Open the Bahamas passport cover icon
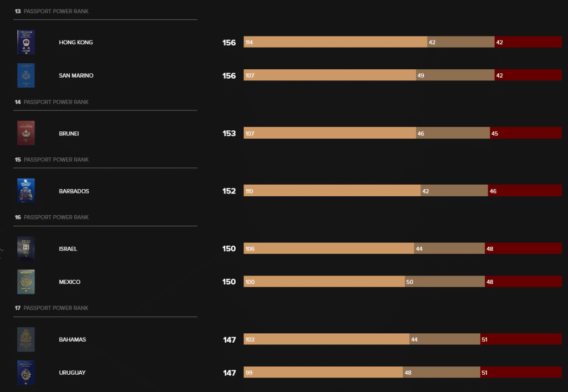This screenshot has height=392, width=568. 26,339
